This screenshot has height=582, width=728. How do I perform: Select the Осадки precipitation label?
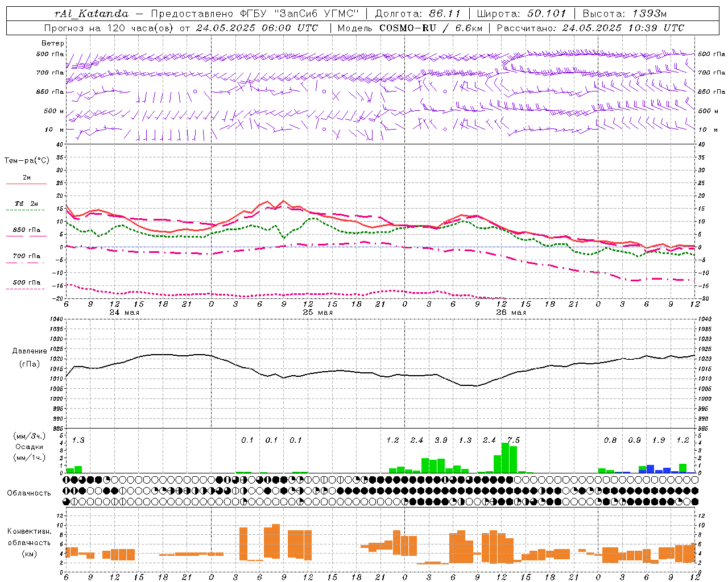30,447
